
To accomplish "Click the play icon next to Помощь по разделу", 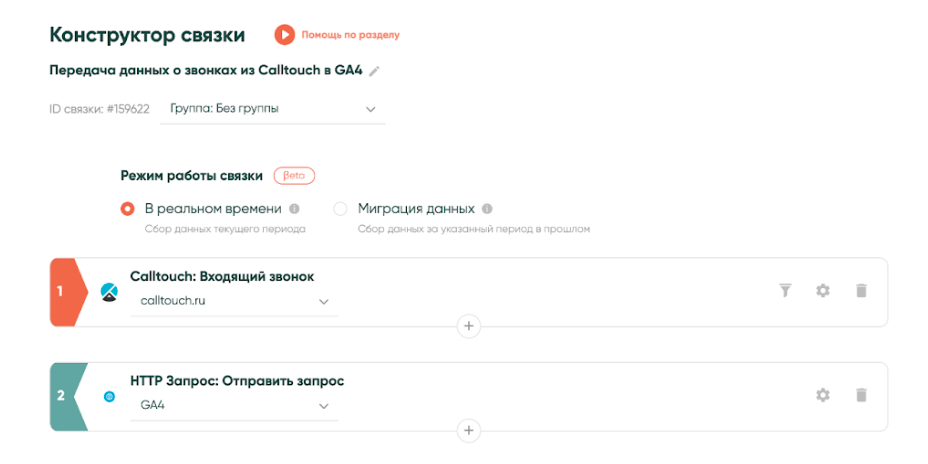I will pos(285,35).
